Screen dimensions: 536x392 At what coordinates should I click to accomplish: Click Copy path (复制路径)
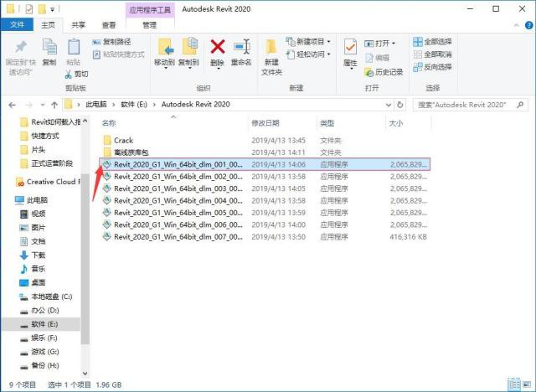pyautogui.click(x=111, y=42)
